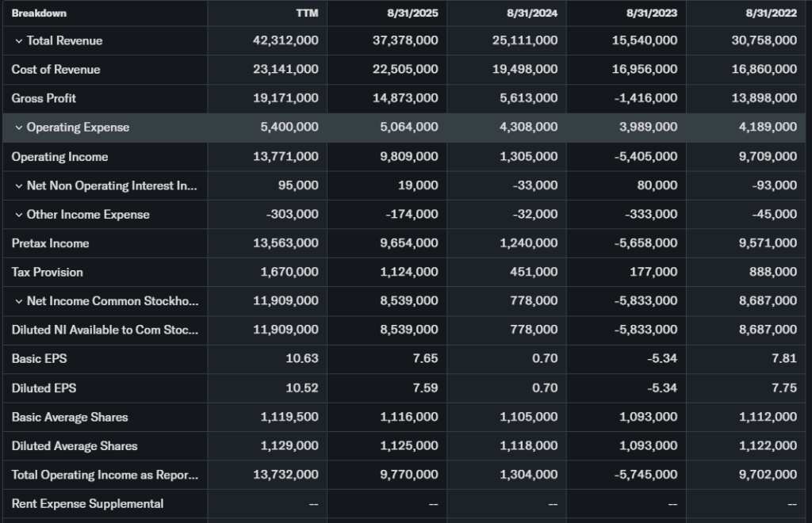Click the Operating Income row label
Screen dimensions: 812x523
(x=59, y=157)
